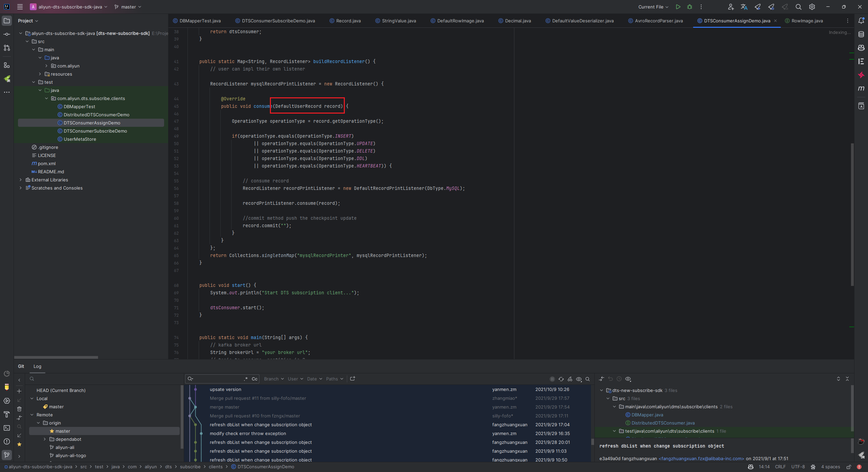Click the main hamburger menu icon
Screen dimensions: 868x472
[20, 7]
